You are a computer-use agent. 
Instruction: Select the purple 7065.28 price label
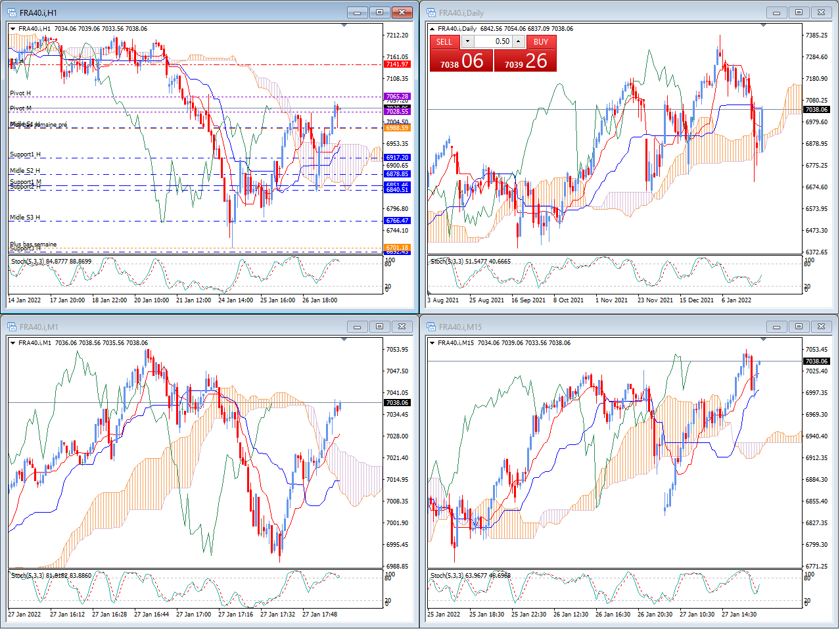(397, 97)
